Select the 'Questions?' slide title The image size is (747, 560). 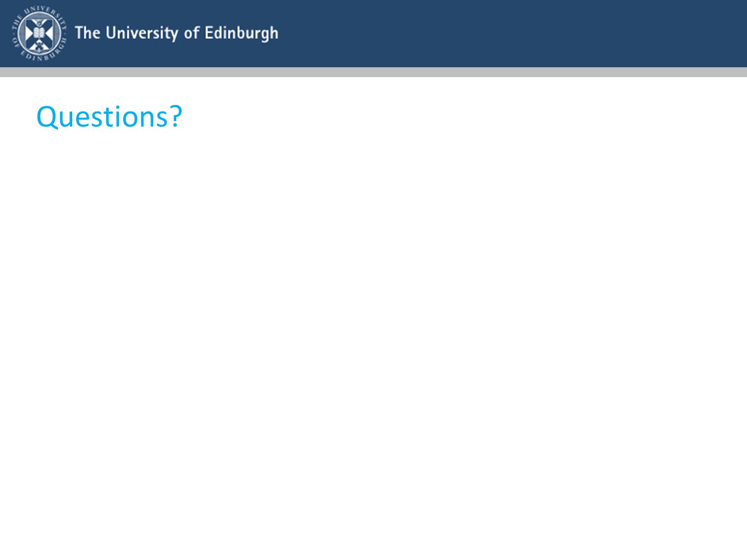coord(109,116)
